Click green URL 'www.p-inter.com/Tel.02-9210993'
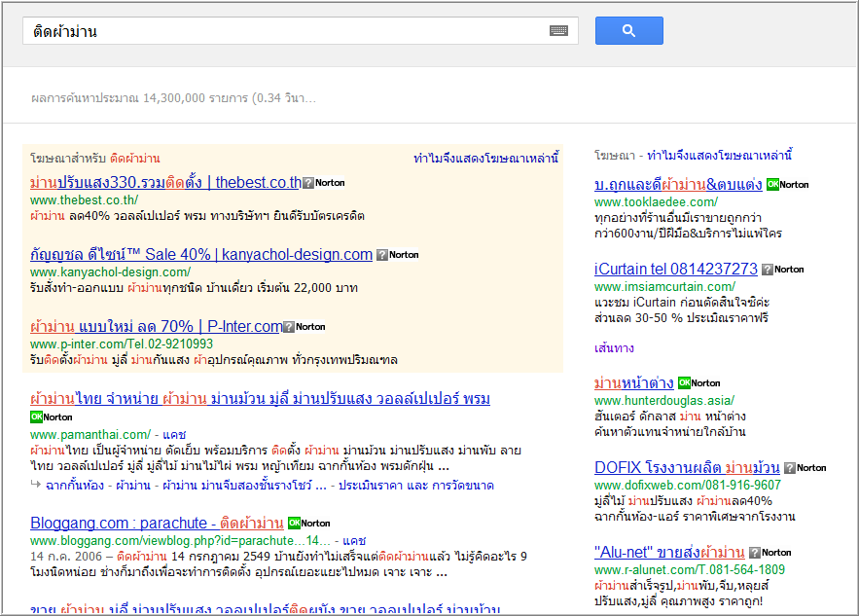The height and width of the screenshot is (616, 859). click(122, 344)
